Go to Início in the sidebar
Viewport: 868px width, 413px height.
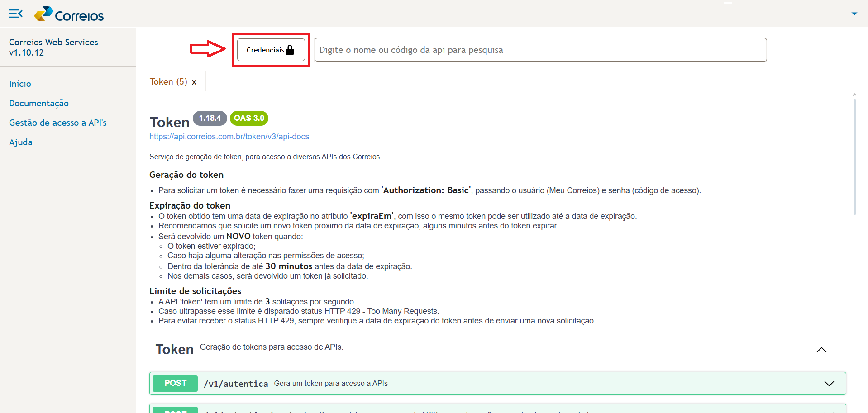20,84
